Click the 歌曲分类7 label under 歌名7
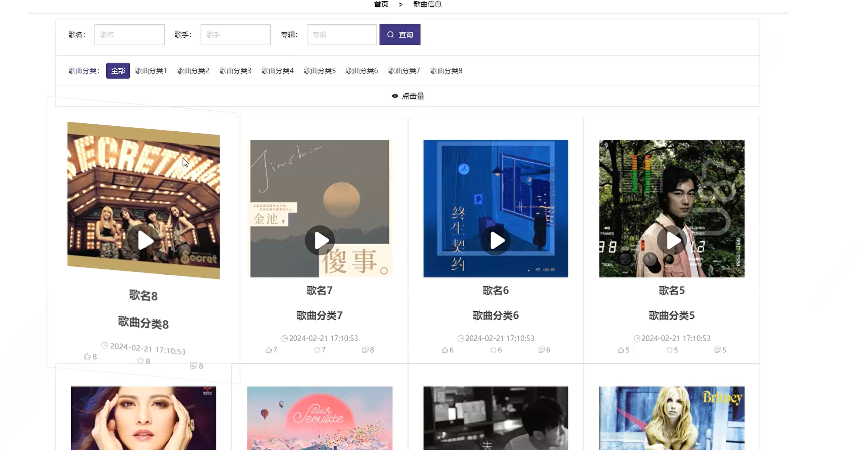This screenshot has width=868, height=450. click(x=320, y=316)
